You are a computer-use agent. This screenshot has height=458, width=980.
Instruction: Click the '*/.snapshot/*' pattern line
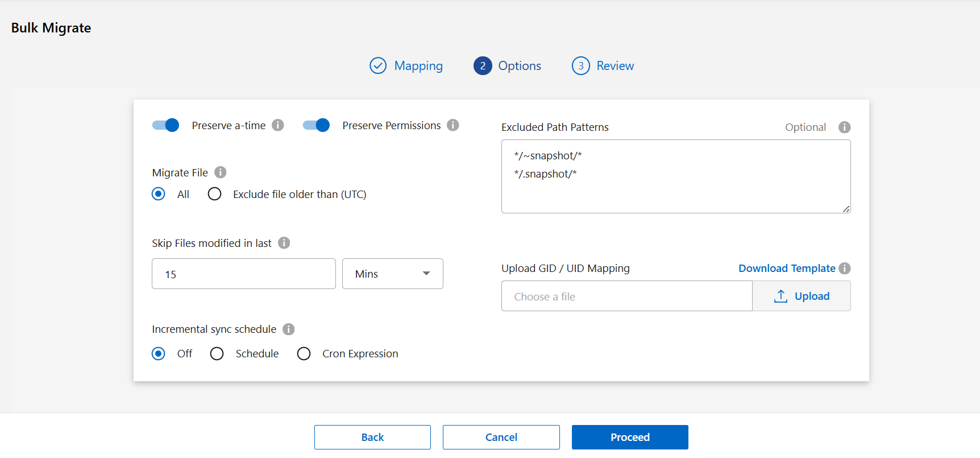[x=545, y=174]
